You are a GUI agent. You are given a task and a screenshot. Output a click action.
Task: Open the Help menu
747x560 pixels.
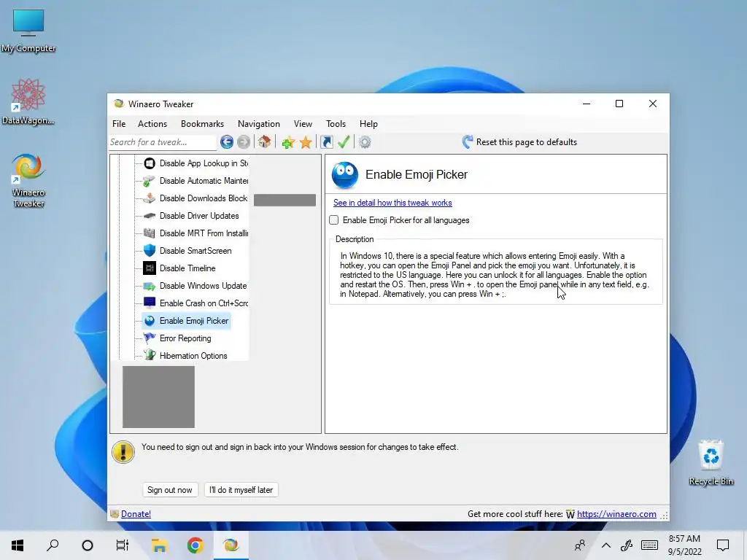pyautogui.click(x=368, y=124)
